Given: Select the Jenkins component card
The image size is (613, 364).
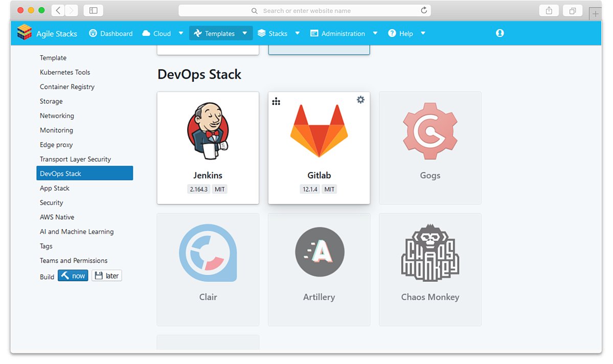Looking at the screenshot, I should tap(208, 148).
